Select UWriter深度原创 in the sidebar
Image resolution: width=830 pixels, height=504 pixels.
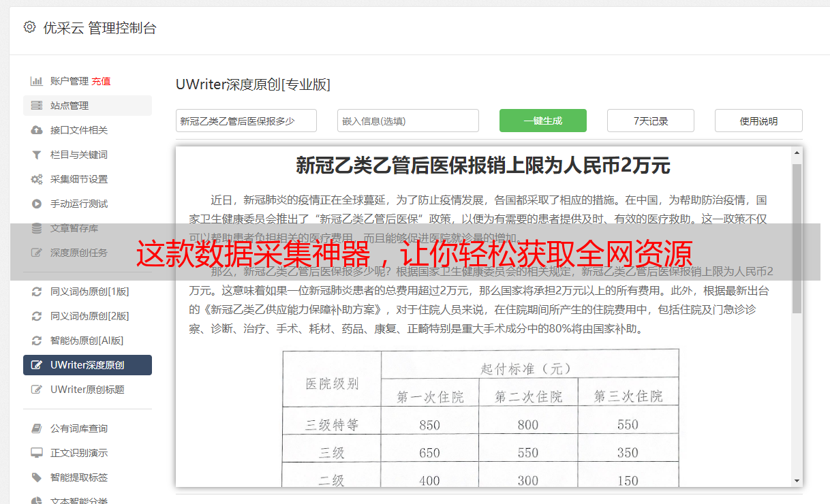tap(87, 365)
